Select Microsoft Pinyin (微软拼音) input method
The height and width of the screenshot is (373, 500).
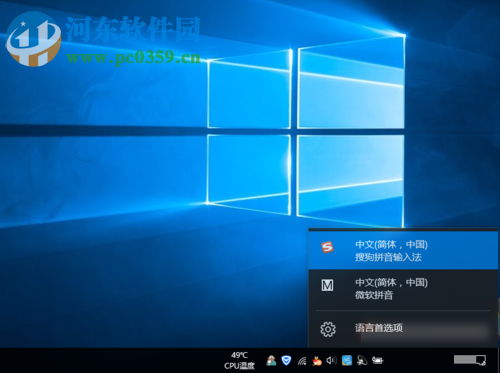(403, 289)
